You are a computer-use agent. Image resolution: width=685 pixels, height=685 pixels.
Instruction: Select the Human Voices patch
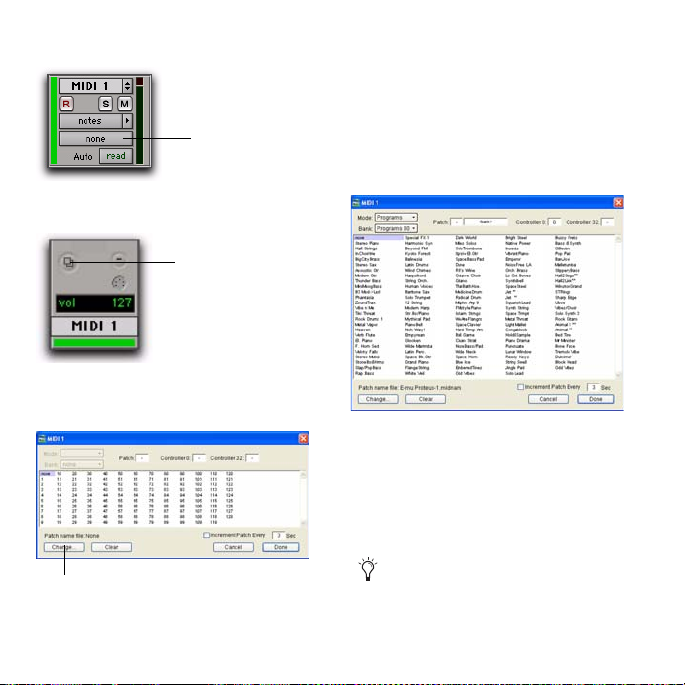tap(419, 287)
